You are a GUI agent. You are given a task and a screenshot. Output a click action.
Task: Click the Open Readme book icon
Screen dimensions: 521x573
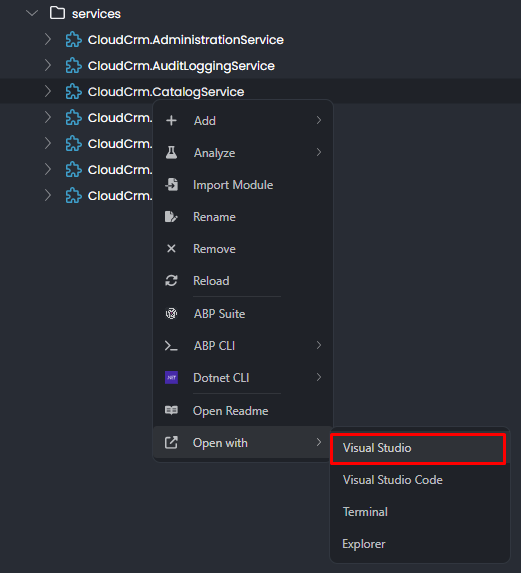tap(171, 410)
